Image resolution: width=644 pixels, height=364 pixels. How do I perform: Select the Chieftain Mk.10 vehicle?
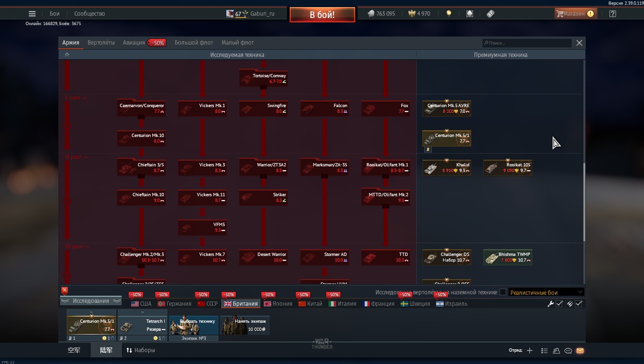141,197
